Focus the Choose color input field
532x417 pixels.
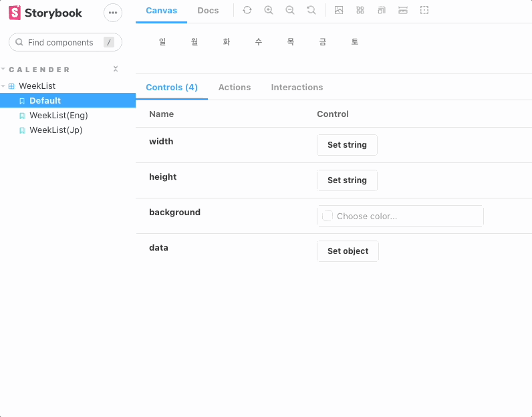(x=400, y=216)
